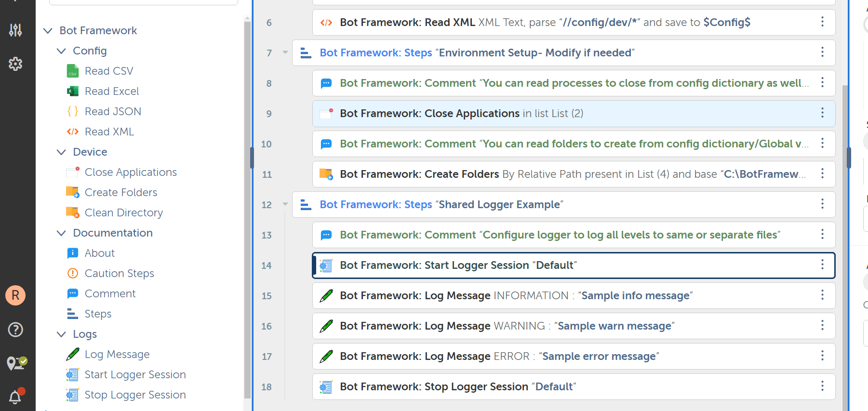Screen dimensions: 868x411
Task: Select the Stop Logger Session action on line 18
Action: pos(574,386)
